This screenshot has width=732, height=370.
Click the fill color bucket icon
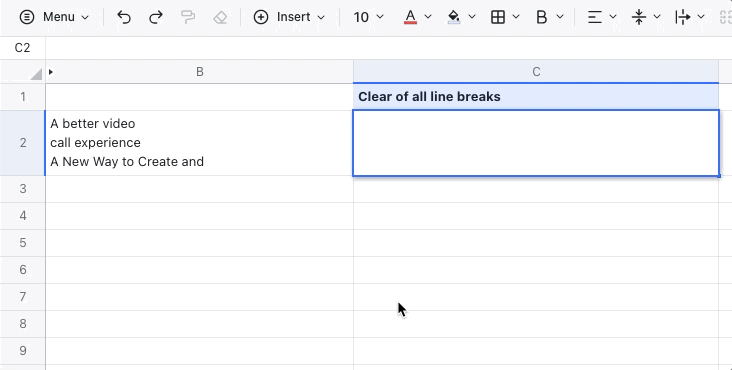point(454,17)
